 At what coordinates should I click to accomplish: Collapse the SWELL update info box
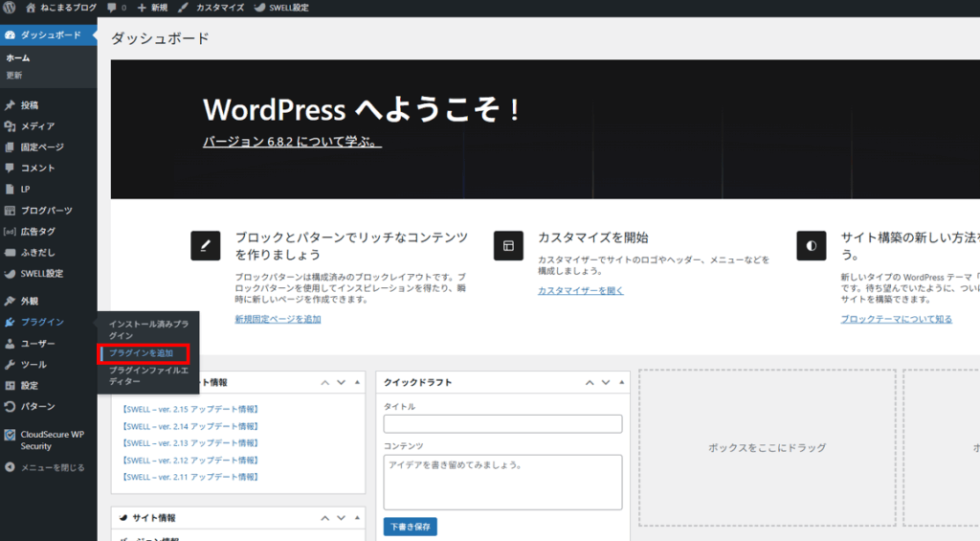coord(358,382)
